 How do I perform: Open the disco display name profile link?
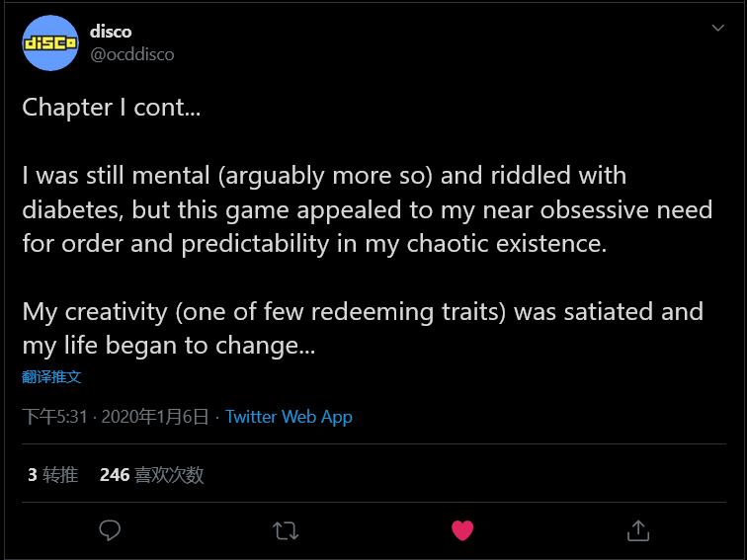[111, 31]
